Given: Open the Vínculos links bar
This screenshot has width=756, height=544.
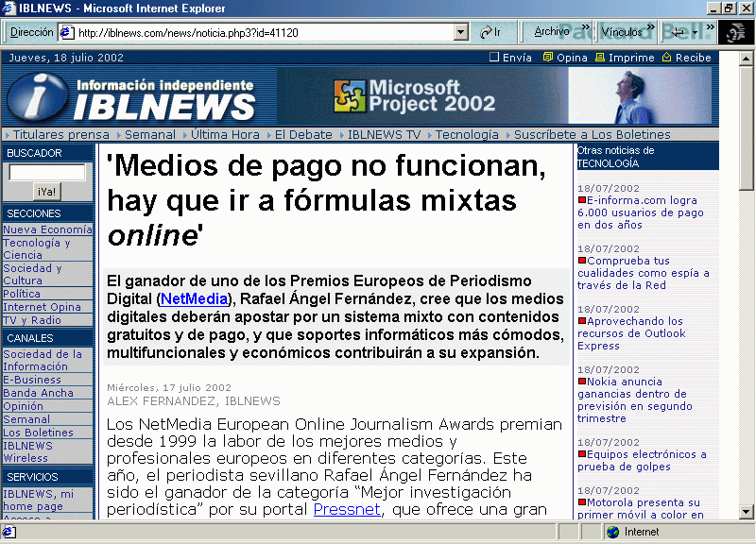Looking at the screenshot, I should [x=622, y=32].
